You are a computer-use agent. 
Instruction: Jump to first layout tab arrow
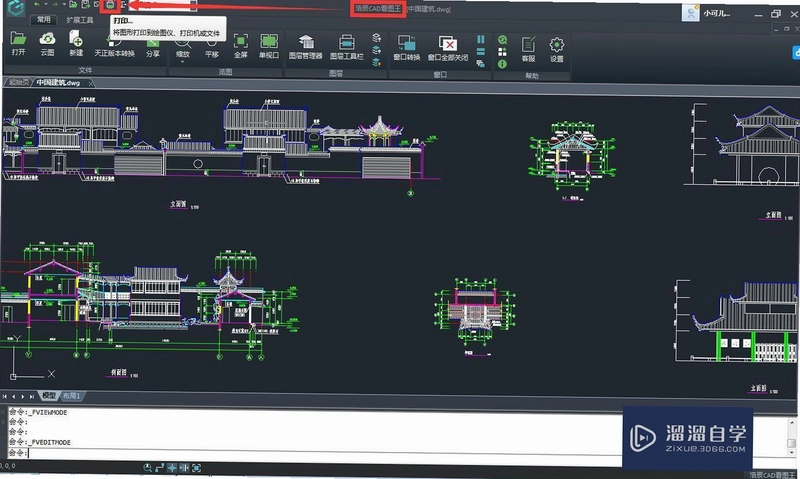coord(5,396)
